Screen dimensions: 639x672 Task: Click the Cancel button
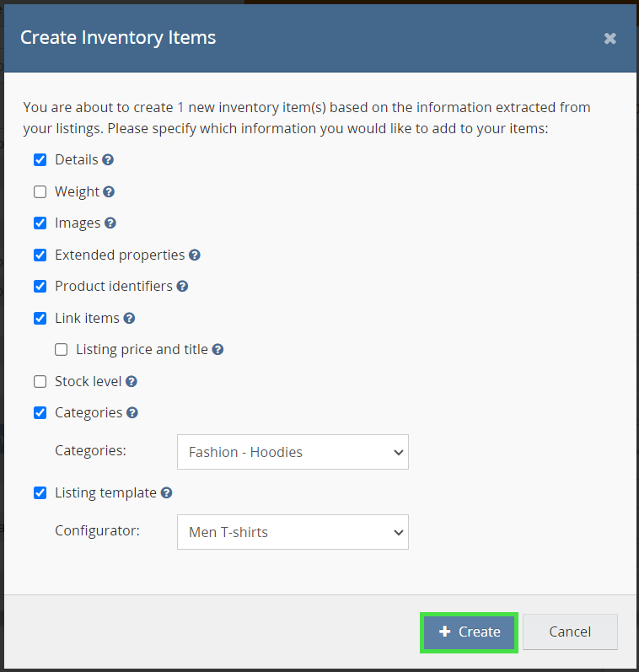(x=570, y=632)
